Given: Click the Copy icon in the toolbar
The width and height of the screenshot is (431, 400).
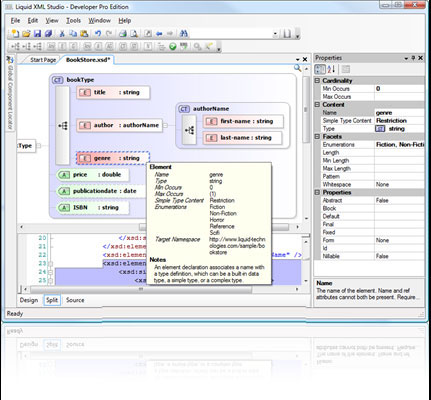Looking at the screenshot, I should tap(73, 33).
